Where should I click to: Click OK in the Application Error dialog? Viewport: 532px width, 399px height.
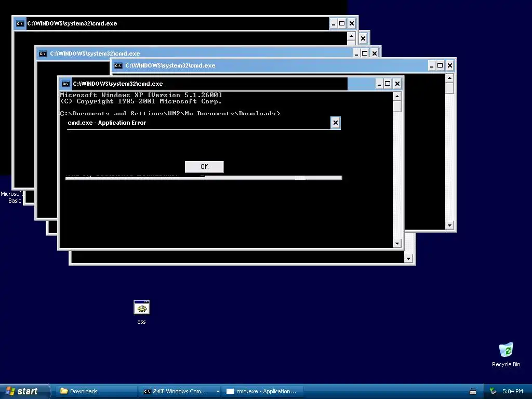pyautogui.click(x=204, y=167)
